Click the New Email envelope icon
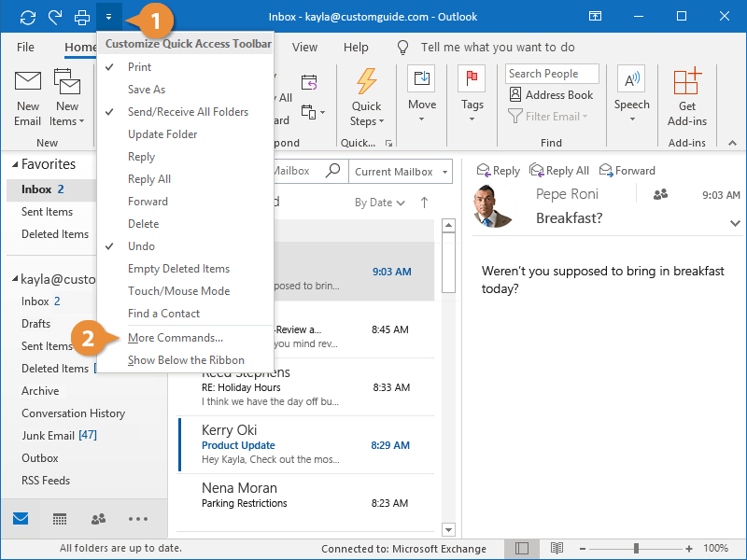747x560 pixels. [28, 82]
